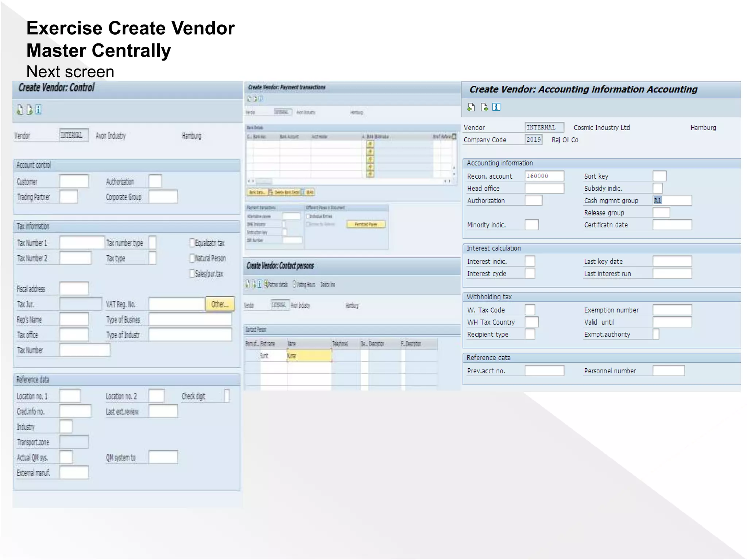The width and height of the screenshot is (747, 560).
Task: Click the Bank Data button
Action: [x=257, y=192]
